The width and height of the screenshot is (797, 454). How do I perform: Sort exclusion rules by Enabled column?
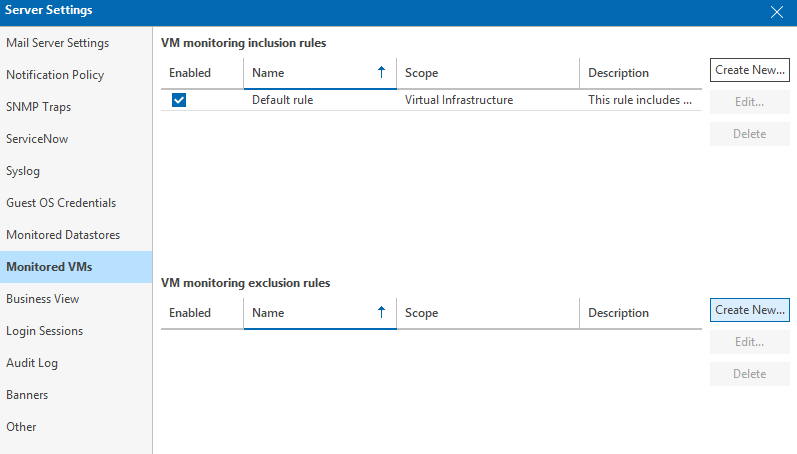202,313
